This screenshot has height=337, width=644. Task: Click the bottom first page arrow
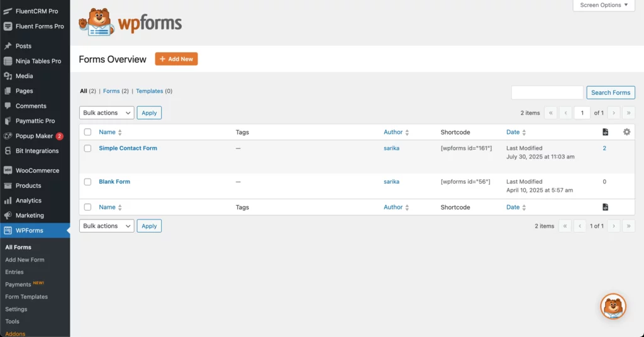[565, 226]
